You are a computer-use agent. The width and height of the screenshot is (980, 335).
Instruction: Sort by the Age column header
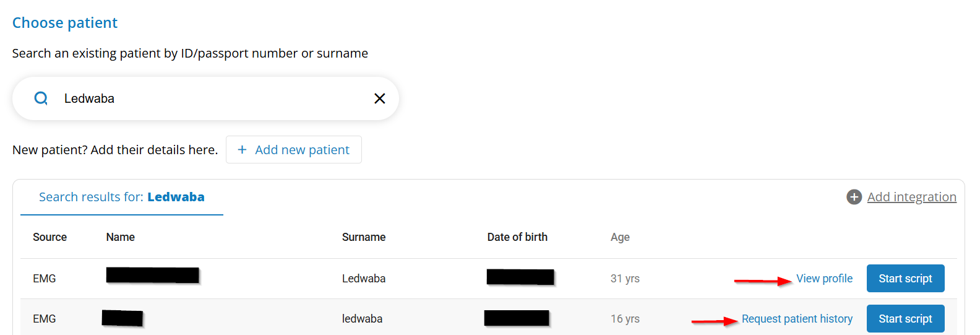click(x=620, y=237)
